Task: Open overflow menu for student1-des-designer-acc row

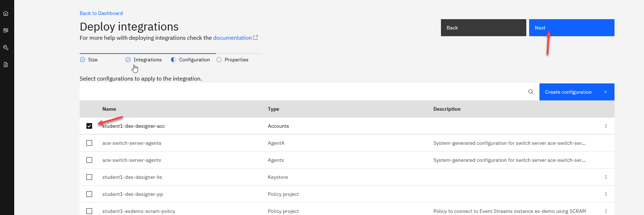Action: click(606, 126)
